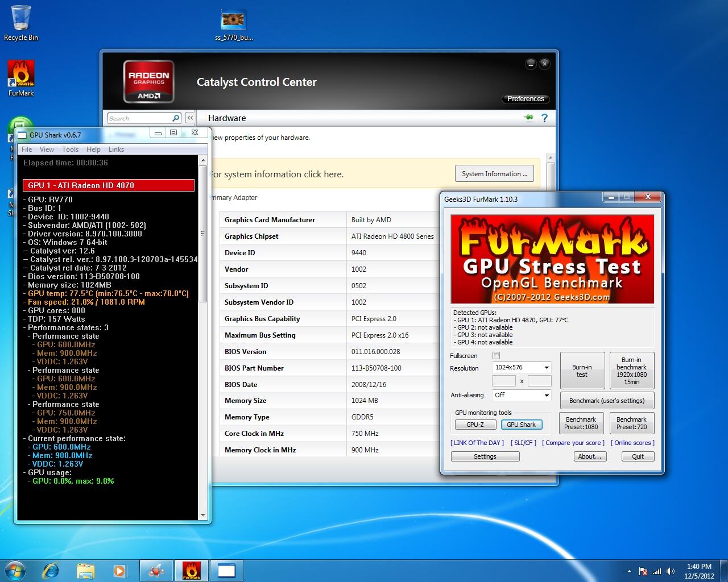
Task: Open SLI/CF link in FurMark
Action: [x=523, y=443]
